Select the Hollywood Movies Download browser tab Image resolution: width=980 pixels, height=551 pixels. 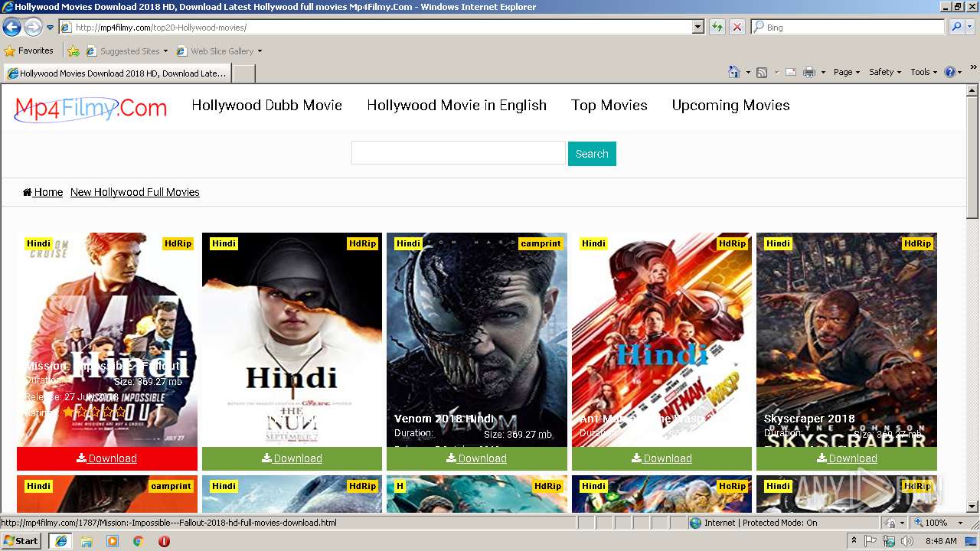[116, 73]
